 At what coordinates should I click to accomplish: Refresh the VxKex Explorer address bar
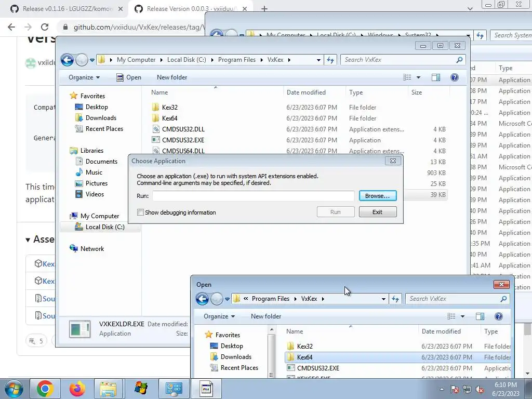(330, 60)
